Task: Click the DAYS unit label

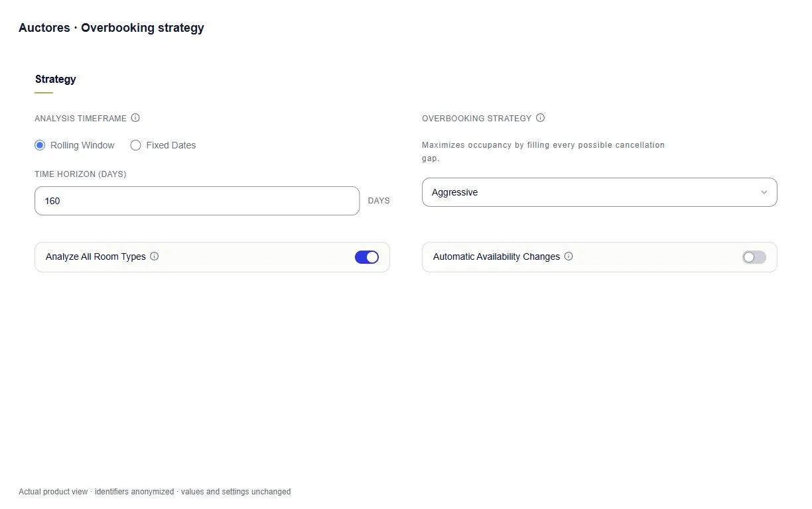Action: (x=379, y=201)
